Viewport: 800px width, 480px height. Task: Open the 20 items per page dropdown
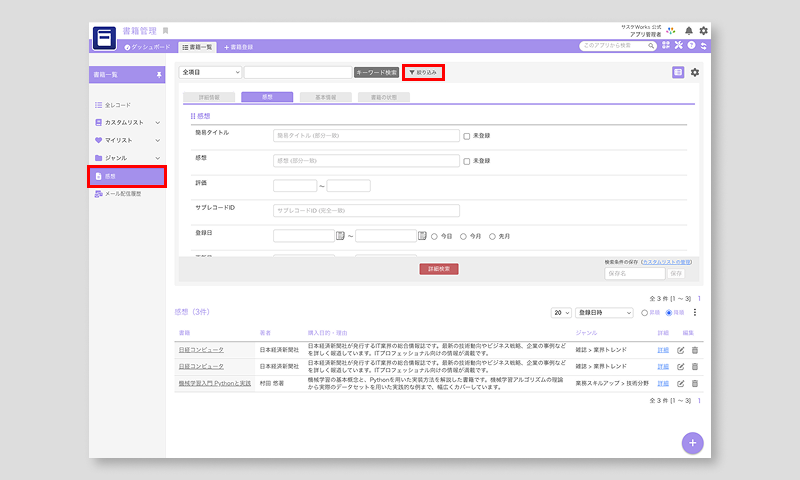tap(561, 313)
